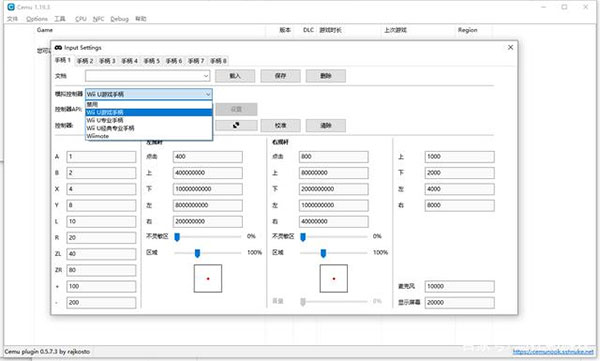Click the 显示屏幕 field showing 20000

click(x=459, y=302)
